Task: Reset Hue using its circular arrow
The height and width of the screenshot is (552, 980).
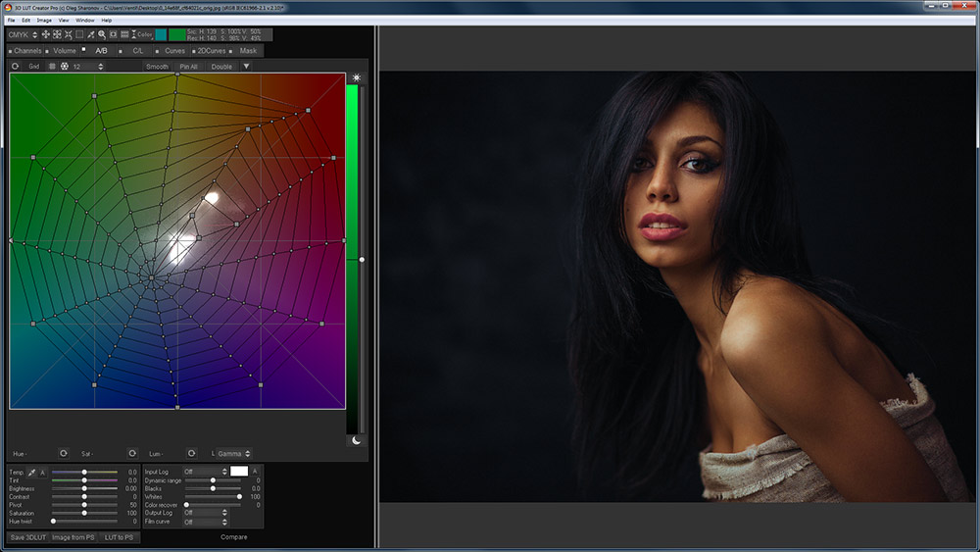Action: tap(64, 453)
